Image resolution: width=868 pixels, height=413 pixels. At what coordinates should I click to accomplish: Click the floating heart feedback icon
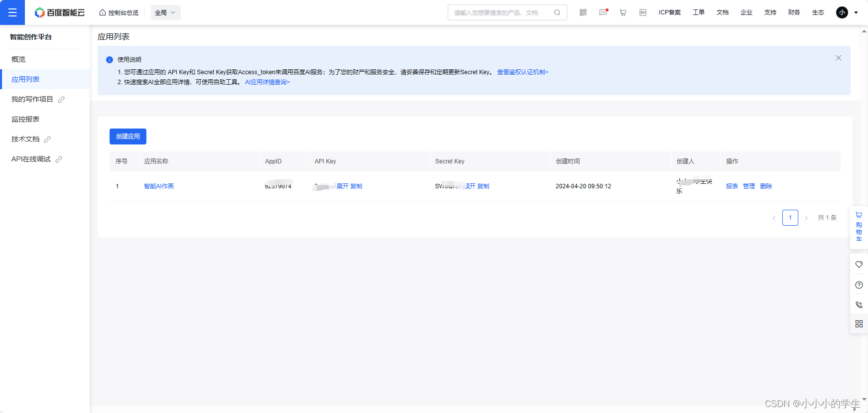pyautogui.click(x=859, y=265)
